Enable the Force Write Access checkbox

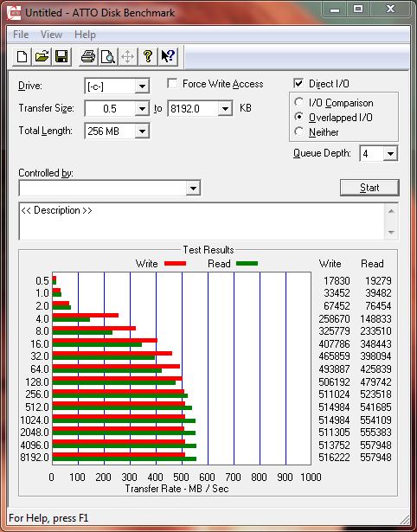click(x=172, y=83)
